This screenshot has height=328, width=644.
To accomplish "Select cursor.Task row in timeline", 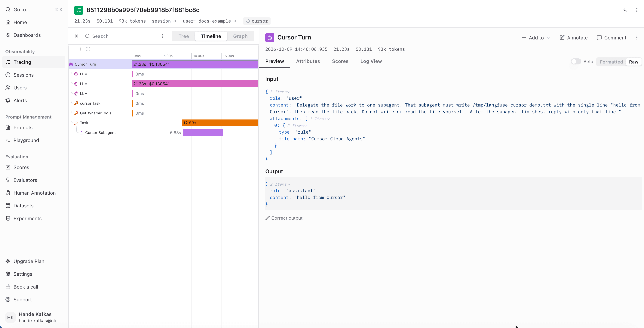I will tap(164, 103).
